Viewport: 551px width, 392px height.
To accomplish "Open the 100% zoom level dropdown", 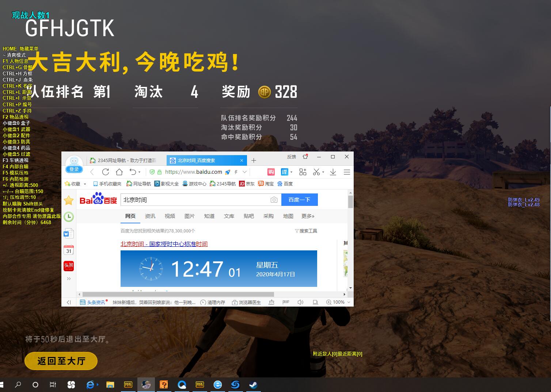I will (x=338, y=302).
